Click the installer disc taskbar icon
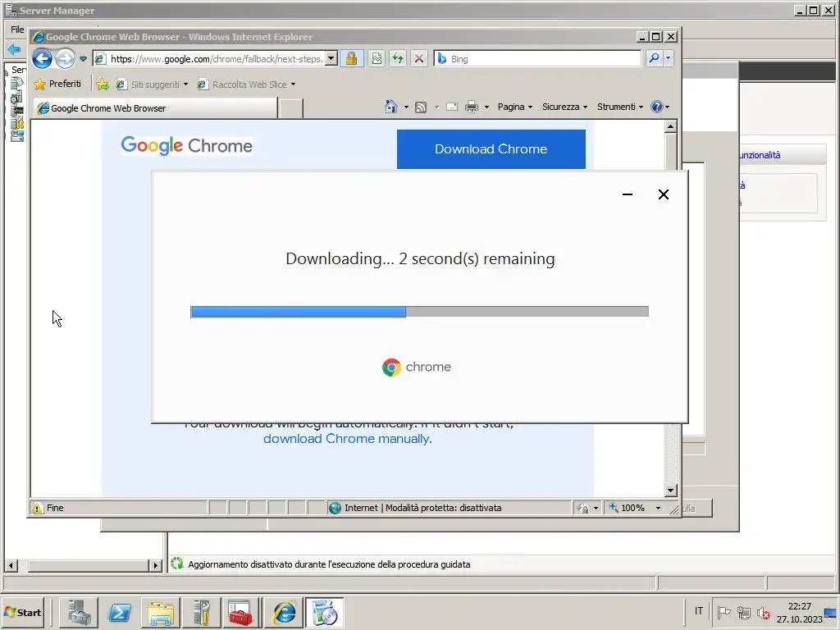Image resolution: width=840 pixels, height=630 pixels. coord(325,612)
